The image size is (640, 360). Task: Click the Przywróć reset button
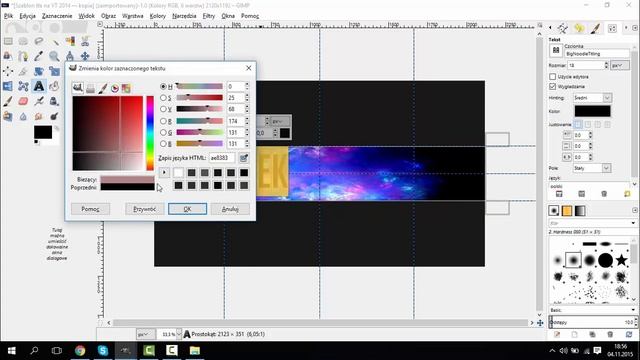[x=144, y=209]
